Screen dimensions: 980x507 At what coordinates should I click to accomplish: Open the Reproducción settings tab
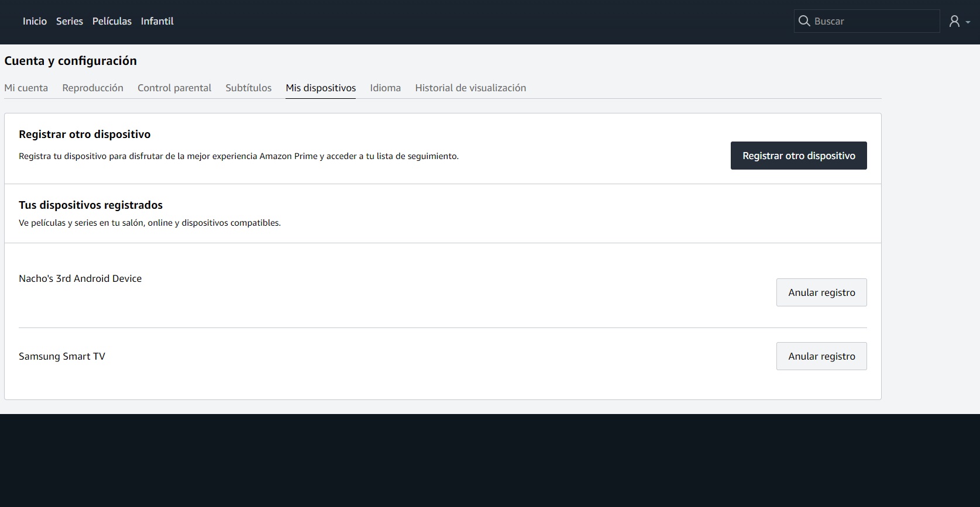pyautogui.click(x=92, y=88)
